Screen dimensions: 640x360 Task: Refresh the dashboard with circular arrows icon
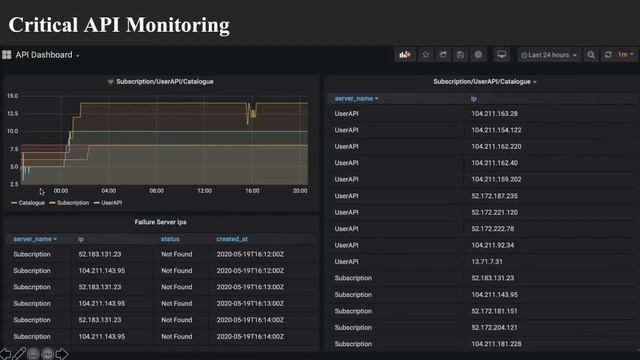pos(608,55)
